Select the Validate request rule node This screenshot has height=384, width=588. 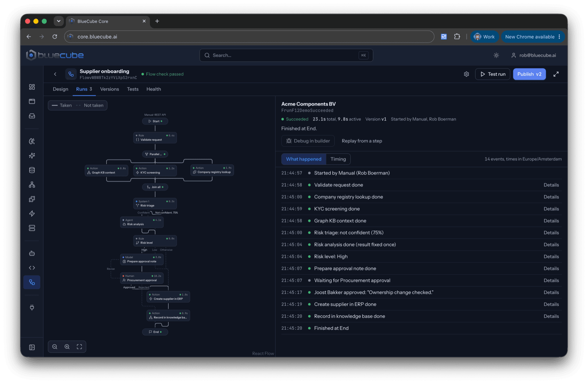[x=155, y=138]
